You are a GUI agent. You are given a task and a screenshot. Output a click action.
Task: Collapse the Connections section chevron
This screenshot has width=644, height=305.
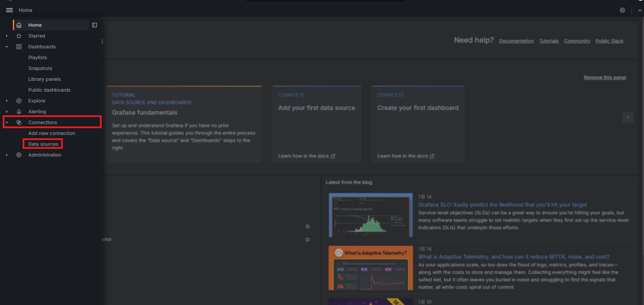click(x=7, y=122)
